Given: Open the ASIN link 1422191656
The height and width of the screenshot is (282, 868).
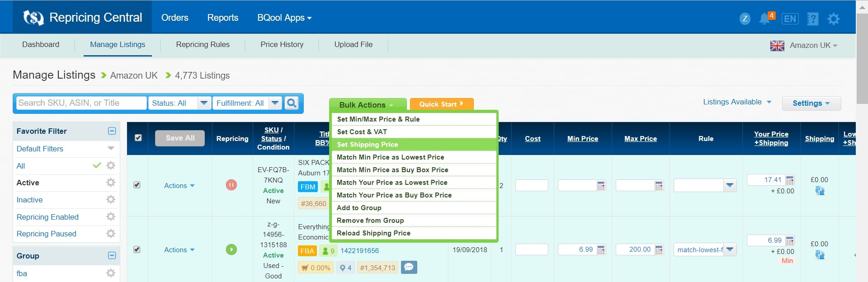Looking at the screenshot, I should 359,250.
